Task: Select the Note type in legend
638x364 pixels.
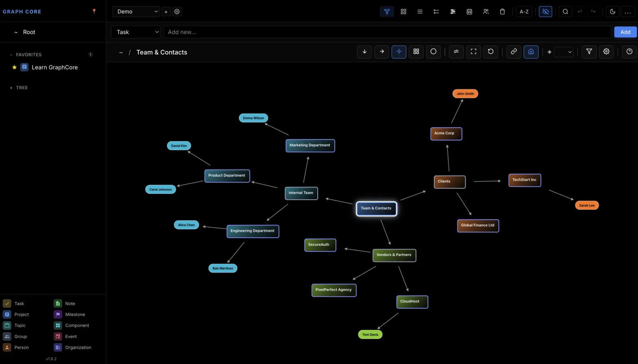Action: (65, 303)
